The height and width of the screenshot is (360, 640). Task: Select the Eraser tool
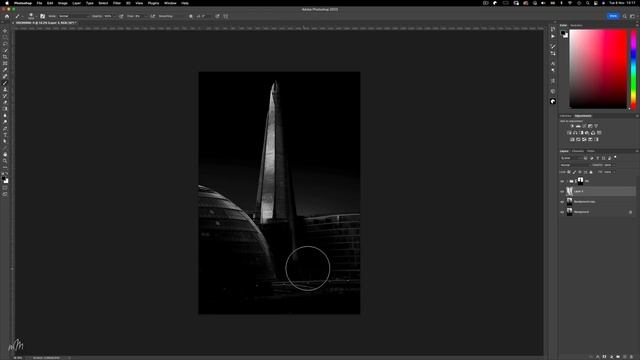(x=5, y=102)
